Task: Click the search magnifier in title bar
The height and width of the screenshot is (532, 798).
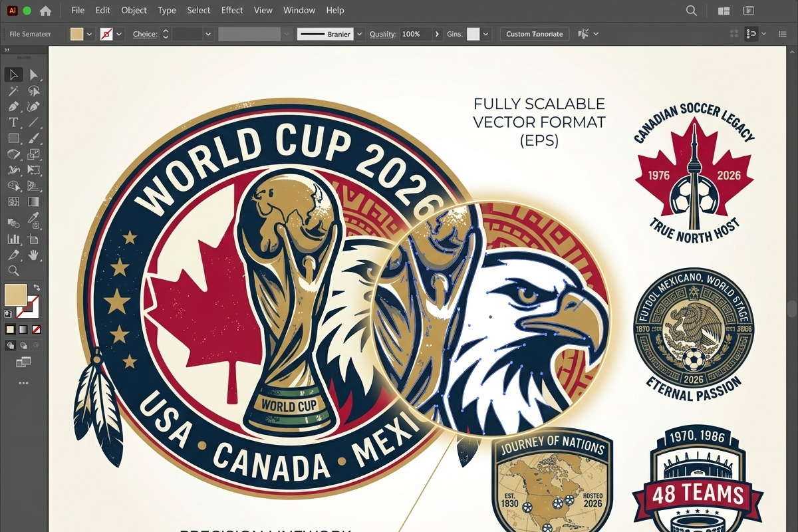Action: click(x=692, y=11)
